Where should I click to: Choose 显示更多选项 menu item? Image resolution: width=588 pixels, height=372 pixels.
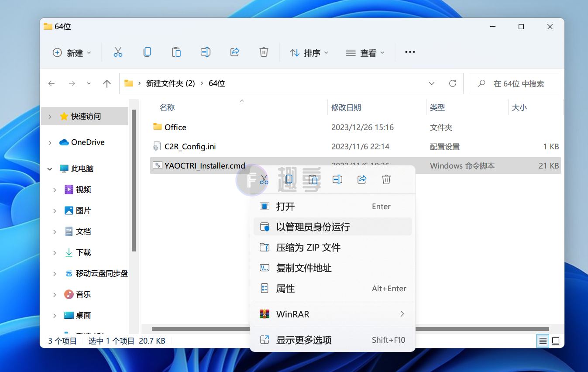coord(333,340)
